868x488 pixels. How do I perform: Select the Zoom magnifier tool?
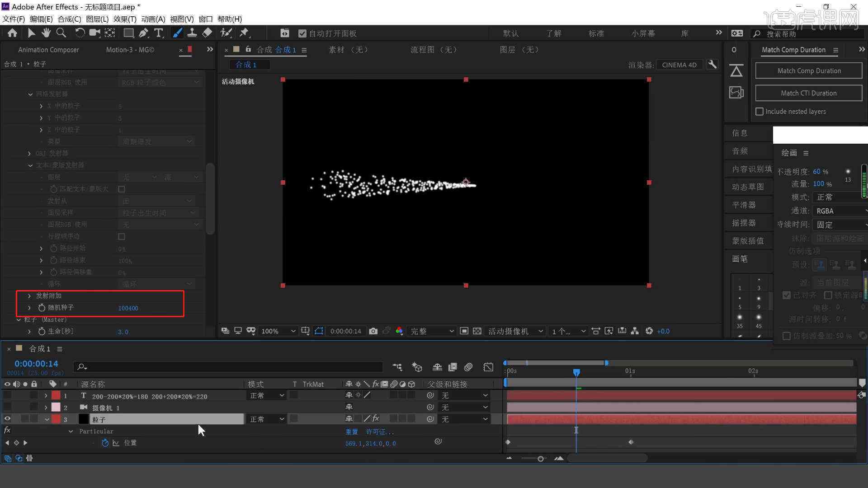[61, 33]
